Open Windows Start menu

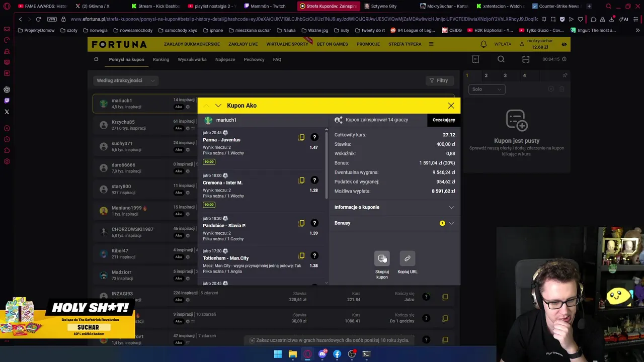tap(278, 354)
